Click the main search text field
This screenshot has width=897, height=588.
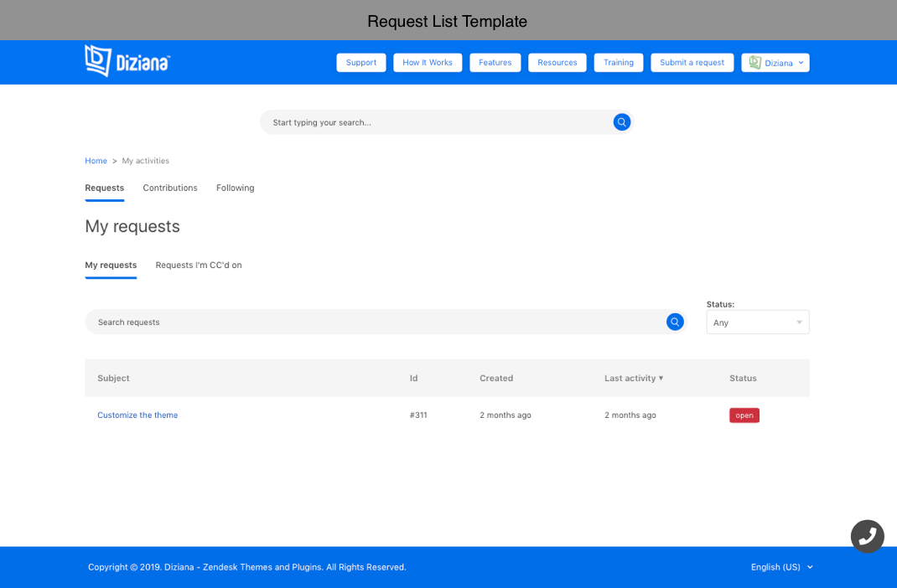pyautogui.click(x=436, y=122)
